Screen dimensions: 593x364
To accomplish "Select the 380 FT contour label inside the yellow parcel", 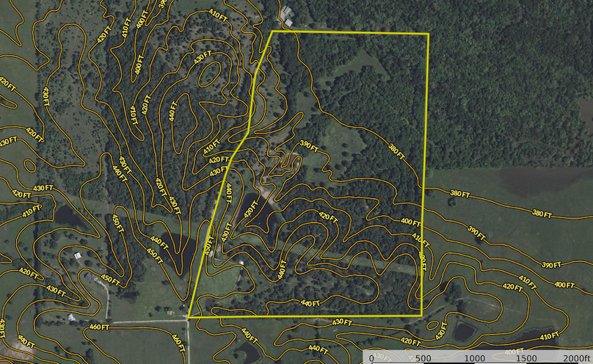I will point(396,151).
